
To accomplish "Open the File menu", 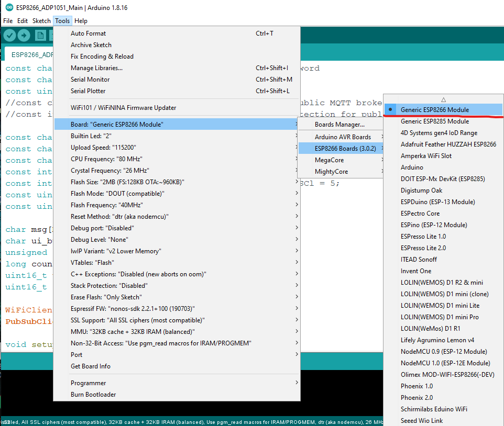I will tap(8, 21).
